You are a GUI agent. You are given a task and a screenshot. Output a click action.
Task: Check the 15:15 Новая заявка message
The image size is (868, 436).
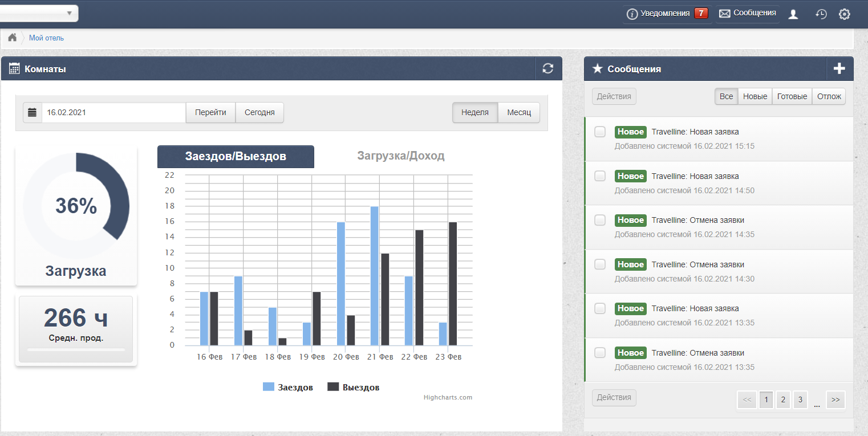point(600,132)
